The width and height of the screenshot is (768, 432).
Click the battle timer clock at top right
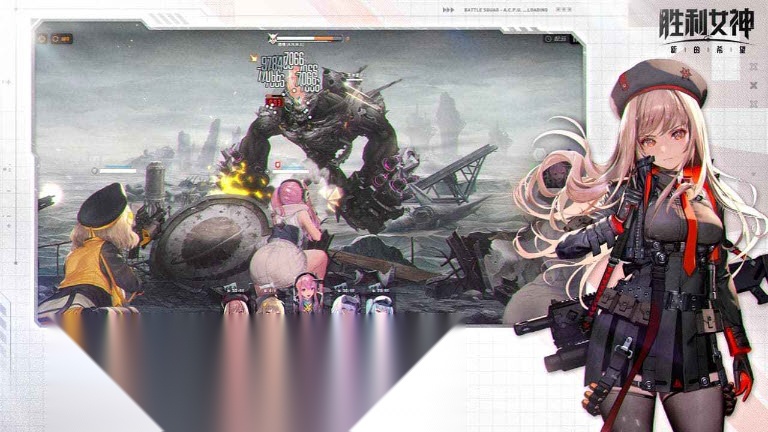click(x=555, y=39)
